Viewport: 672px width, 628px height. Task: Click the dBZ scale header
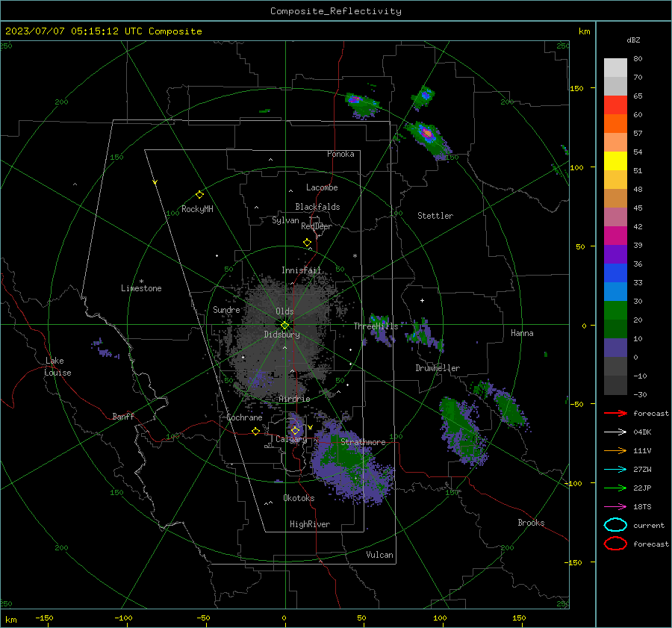[633, 40]
